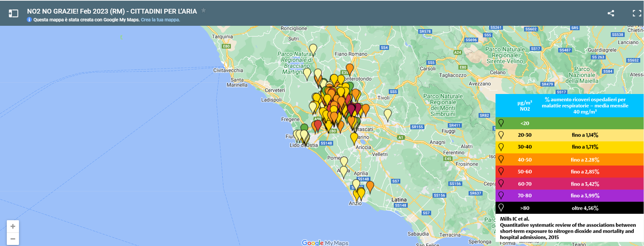Click the Terracina town label
Viewport: 644px width, 246px height.
click(x=450, y=235)
